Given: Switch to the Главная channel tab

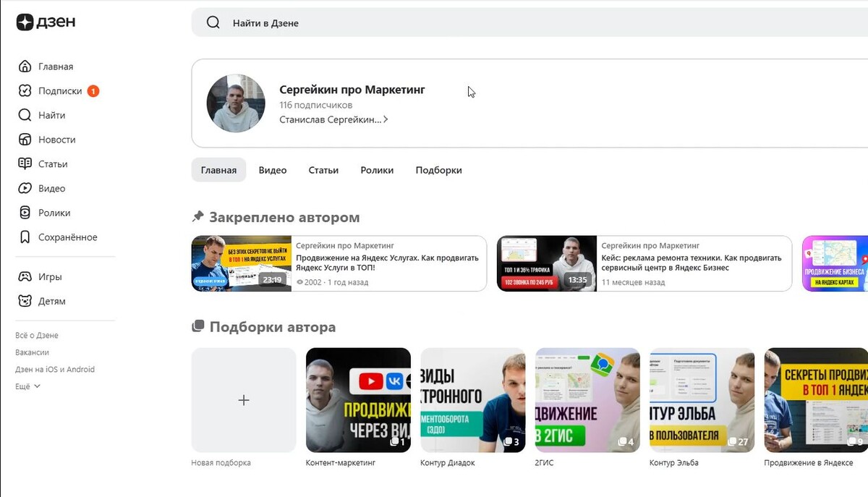Looking at the screenshot, I should (218, 170).
